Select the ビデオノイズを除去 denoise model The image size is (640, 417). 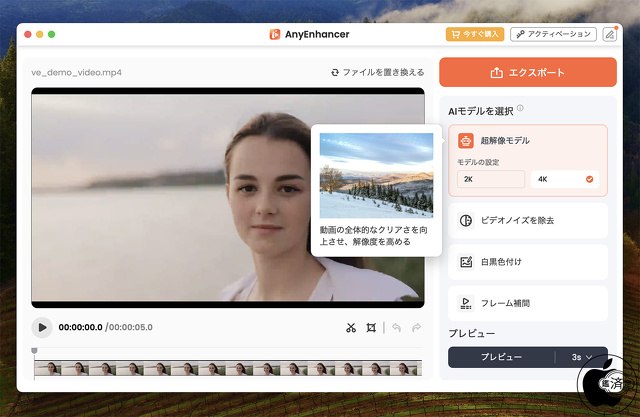(528, 220)
